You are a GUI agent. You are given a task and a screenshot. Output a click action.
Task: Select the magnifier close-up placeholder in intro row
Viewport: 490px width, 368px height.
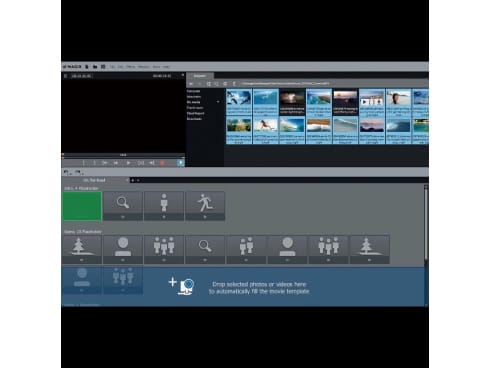point(123,206)
